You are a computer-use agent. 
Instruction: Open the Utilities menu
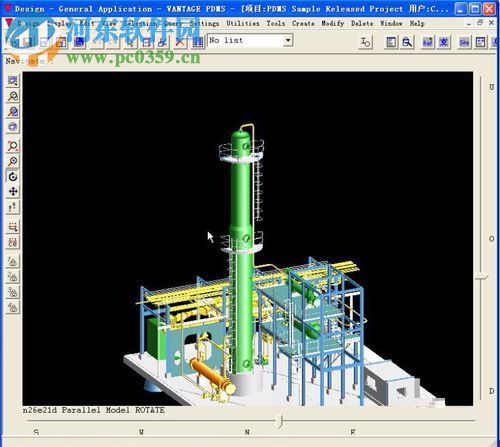(243, 23)
